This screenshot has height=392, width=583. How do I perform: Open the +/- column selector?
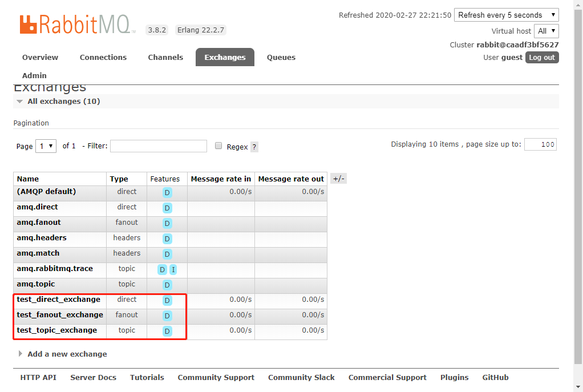point(338,179)
